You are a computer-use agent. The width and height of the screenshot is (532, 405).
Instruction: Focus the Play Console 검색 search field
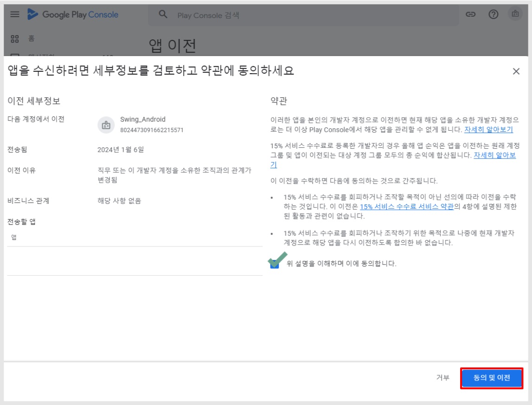303,15
